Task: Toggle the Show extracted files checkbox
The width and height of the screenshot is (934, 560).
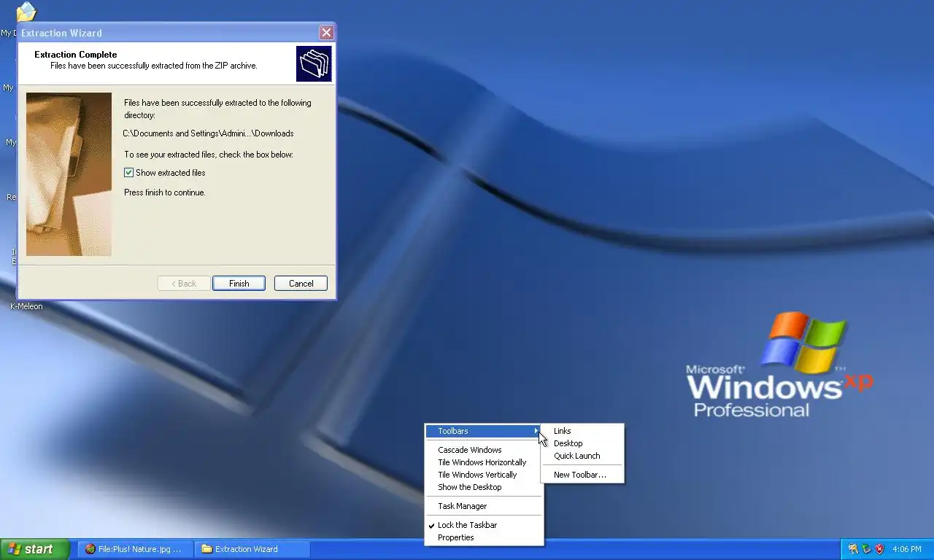Action: click(x=128, y=173)
